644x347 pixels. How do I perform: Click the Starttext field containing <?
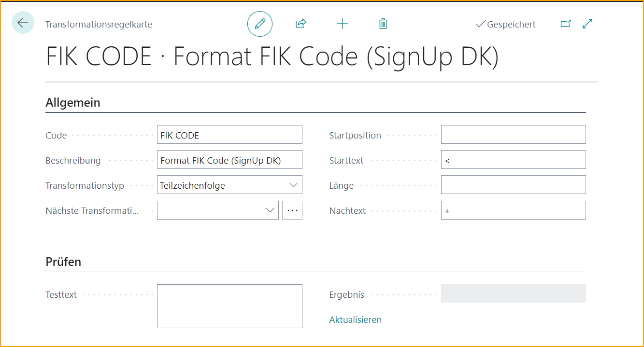pos(513,160)
